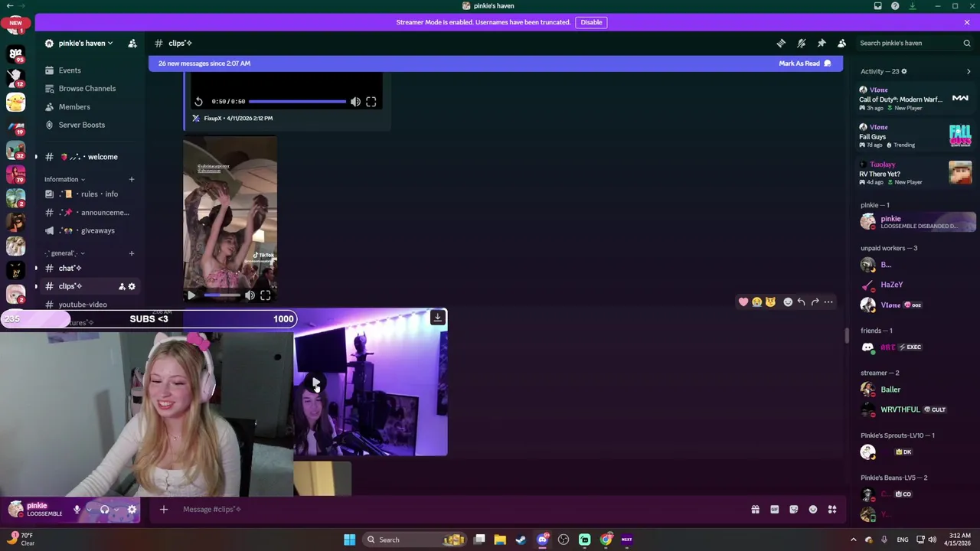Image resolution: width=980 pixels, height=551 pixels.
Task: Click the message attachment plus button
Action: (x=164, y=510)
